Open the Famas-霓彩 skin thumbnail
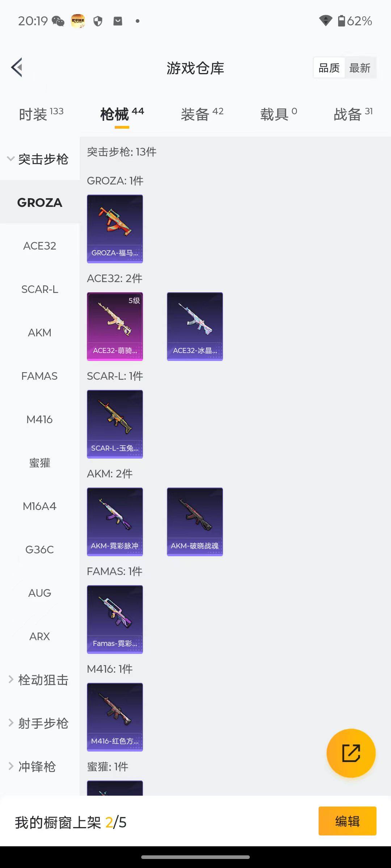The width and height of the screenshot is (391, 868). click(115, 619)
